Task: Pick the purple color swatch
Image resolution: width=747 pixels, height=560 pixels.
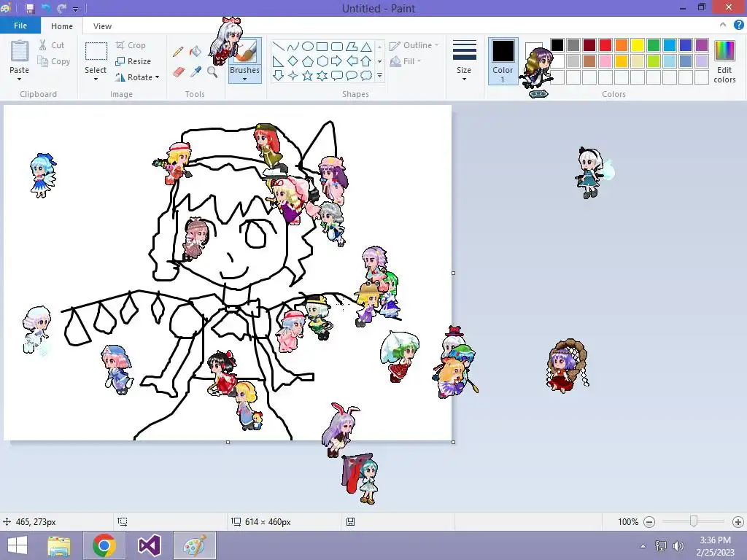Action: click(x=702, y=45)
